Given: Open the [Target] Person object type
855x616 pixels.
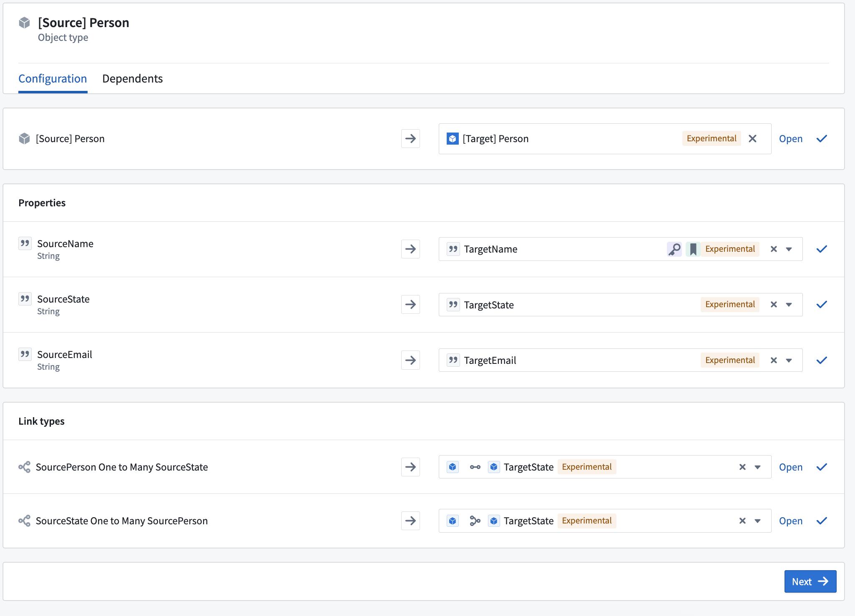Looking at the screenshot, I should coord(791,138).
